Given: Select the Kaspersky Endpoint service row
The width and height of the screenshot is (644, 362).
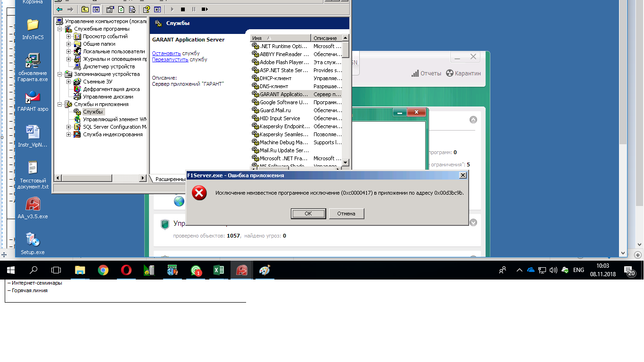Looking at the screenshot, I should pyautogui.click(x=297, y=126).
